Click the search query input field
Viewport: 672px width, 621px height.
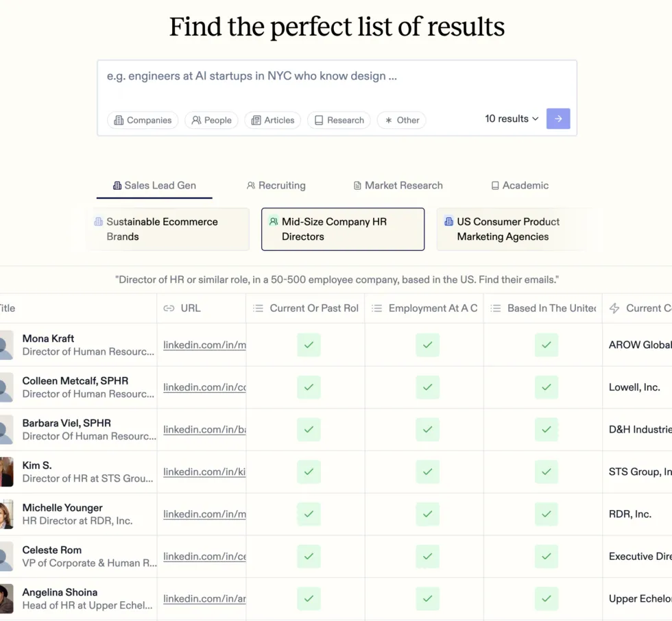pyautogui.click(x=336, y=76)
